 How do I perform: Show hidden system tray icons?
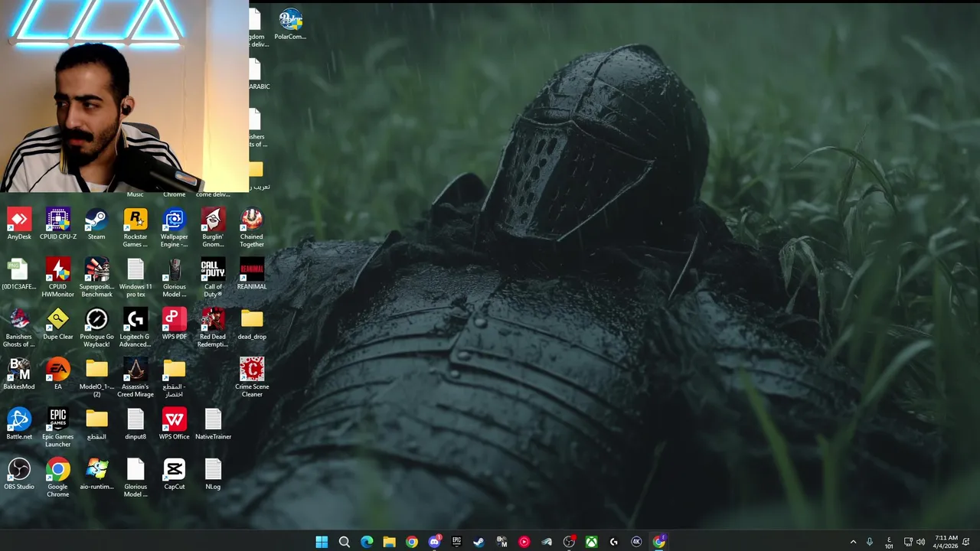pos(853,542)
